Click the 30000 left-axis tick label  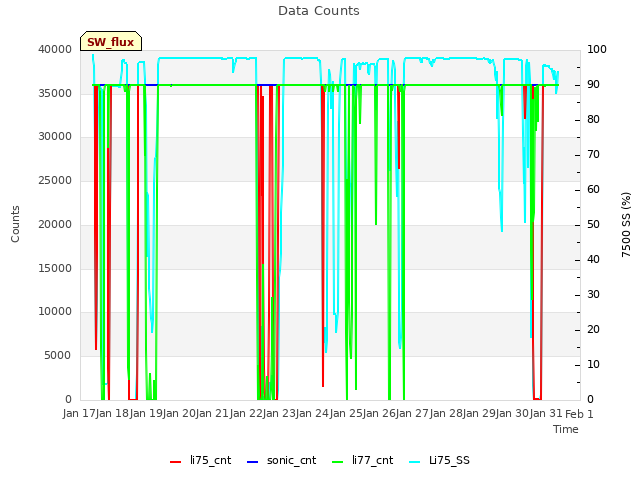click(55, 136)
